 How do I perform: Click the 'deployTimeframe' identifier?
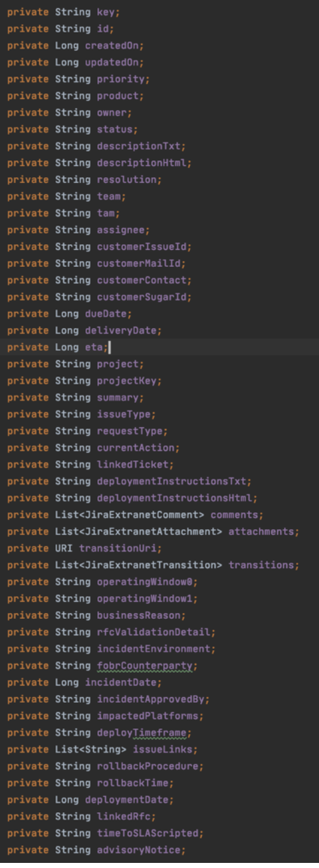141,732
